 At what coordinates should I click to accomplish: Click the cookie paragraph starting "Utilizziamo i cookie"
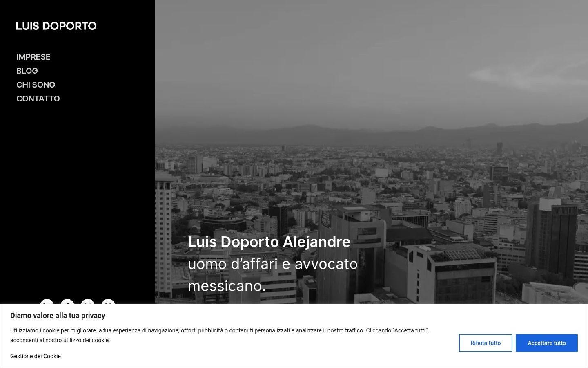coord(220,335)
